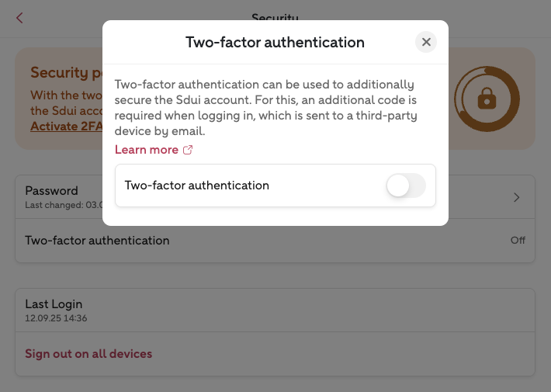Click the 12.09.25 14:36 login timestamp
Image resolution: width=551 pixels, height=392 pixels.
56,318
